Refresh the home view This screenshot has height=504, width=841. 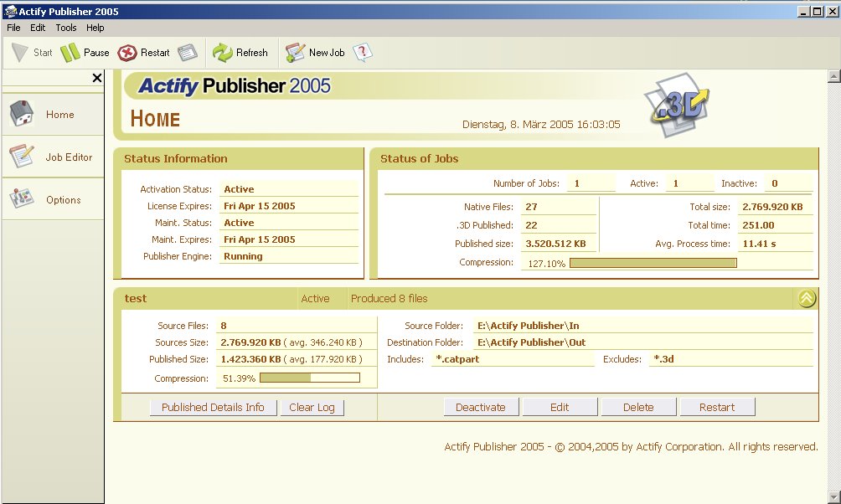click(x=240, y=53)
